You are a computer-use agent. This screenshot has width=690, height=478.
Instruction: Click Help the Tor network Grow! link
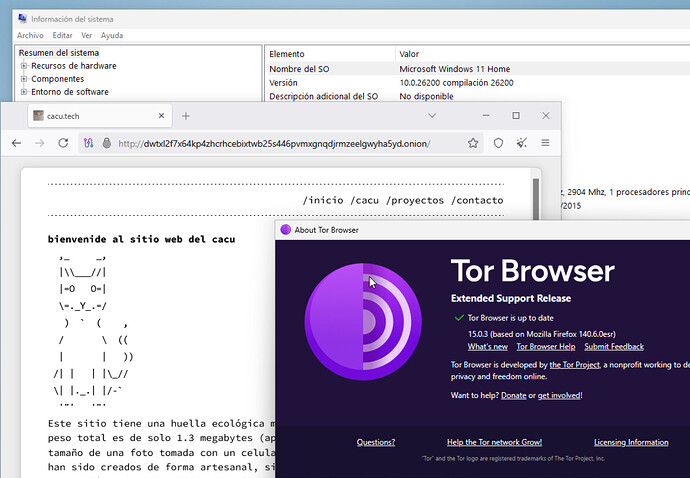[x=495, y=442]
